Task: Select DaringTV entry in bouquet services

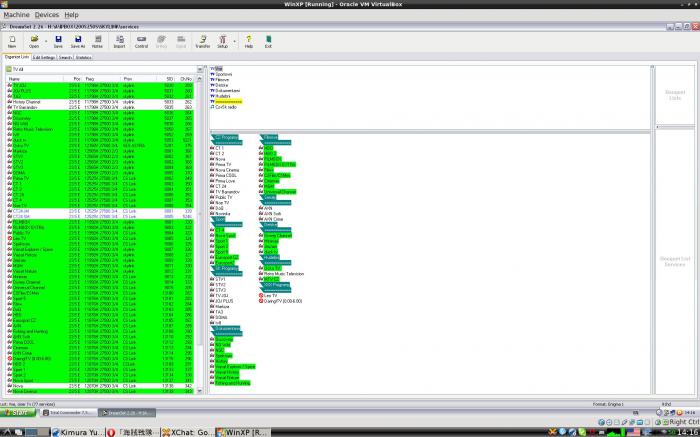Action: point(283,301)
